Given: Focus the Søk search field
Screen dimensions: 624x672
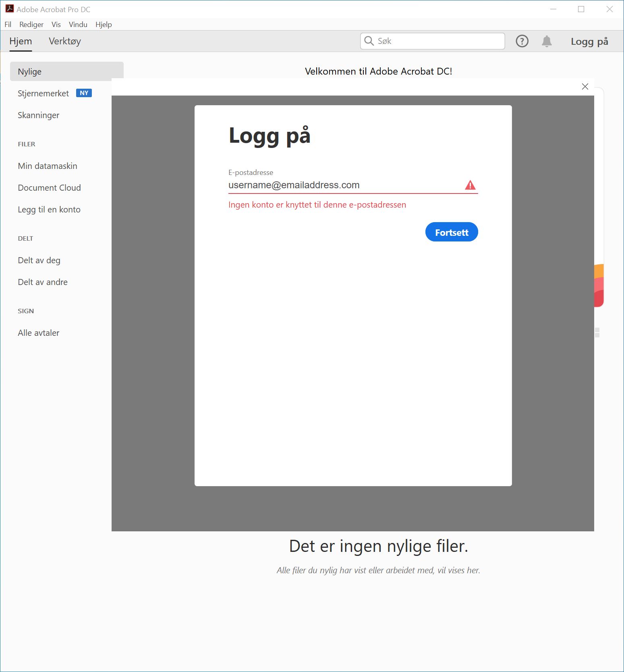Looking at the screenshot, I should [x=433, y=41].
